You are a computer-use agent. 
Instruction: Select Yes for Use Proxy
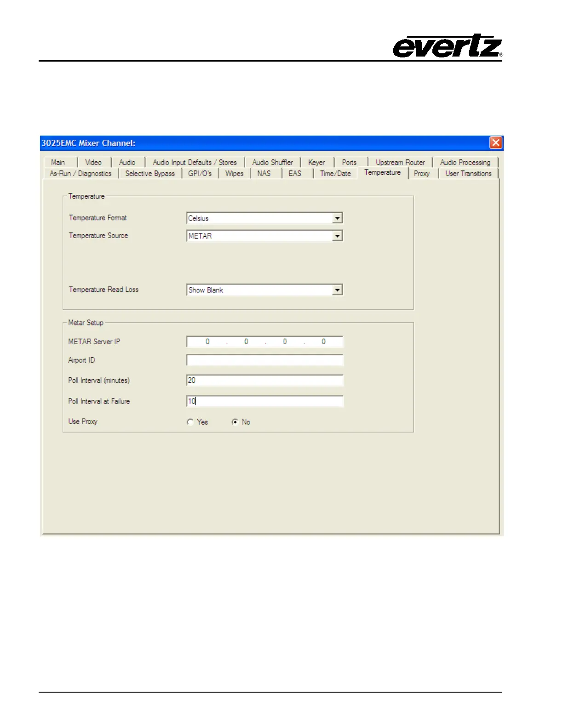pos(190,422)
